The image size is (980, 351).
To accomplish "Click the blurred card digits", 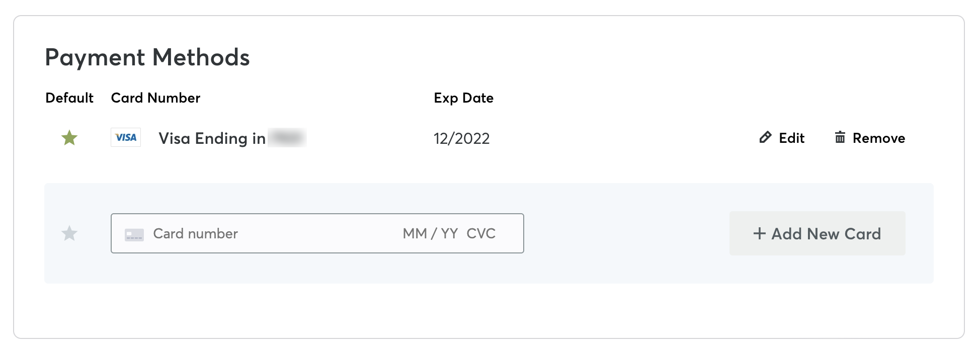I will coord(287,138).
